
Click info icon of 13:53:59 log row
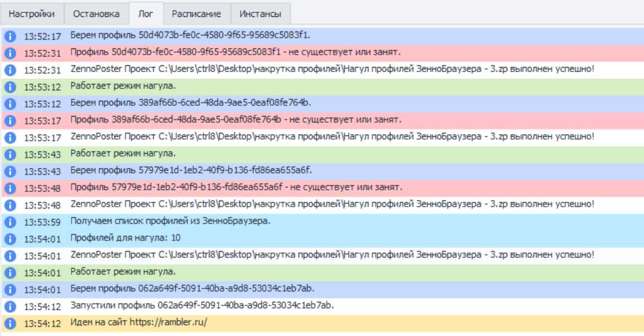pos(10,221)
